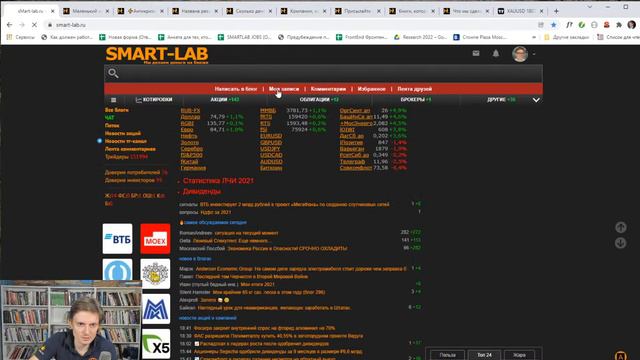Click the browser back arrow
This screenshot has width=640, height=360.
click(9, 25)
